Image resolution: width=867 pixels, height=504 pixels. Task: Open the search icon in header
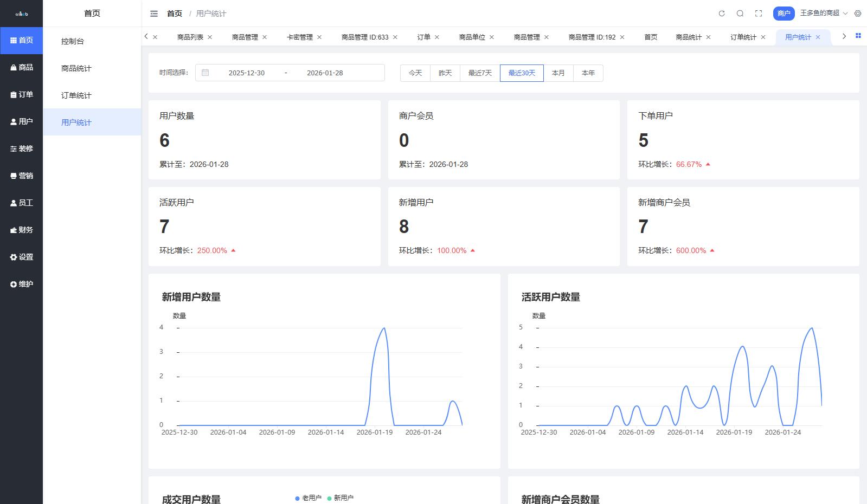740,14
